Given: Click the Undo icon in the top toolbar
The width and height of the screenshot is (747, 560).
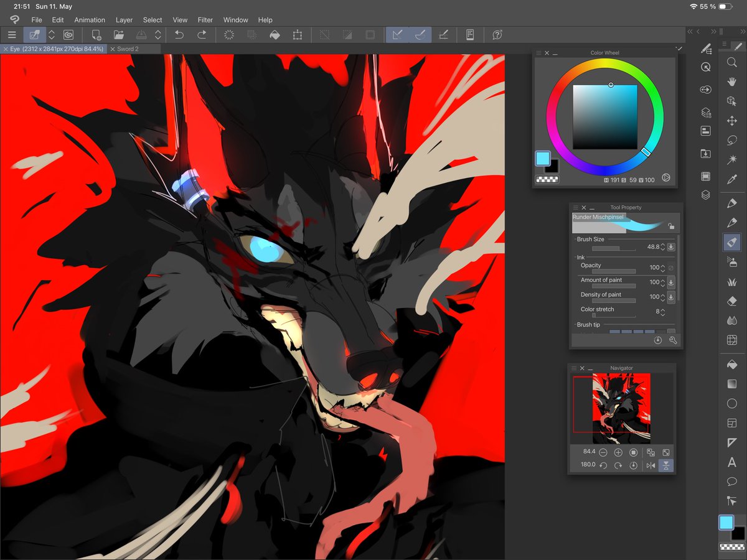Looking at the screenshot, I should [180, 35].
